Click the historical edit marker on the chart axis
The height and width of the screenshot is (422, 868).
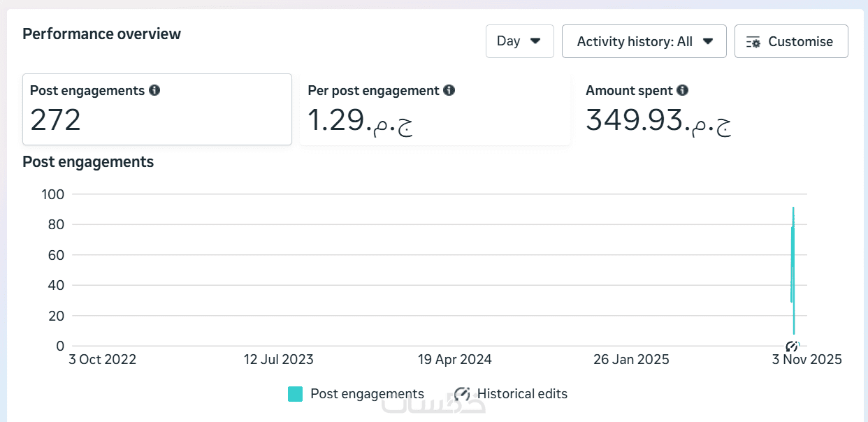coord(792,346)
